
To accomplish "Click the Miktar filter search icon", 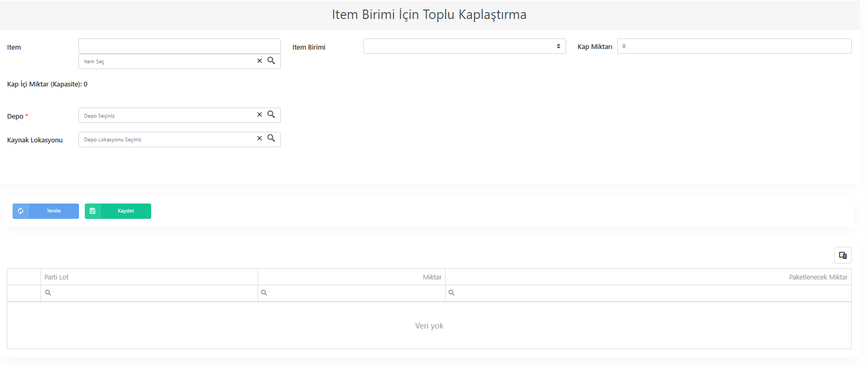I will click(264, 293).
